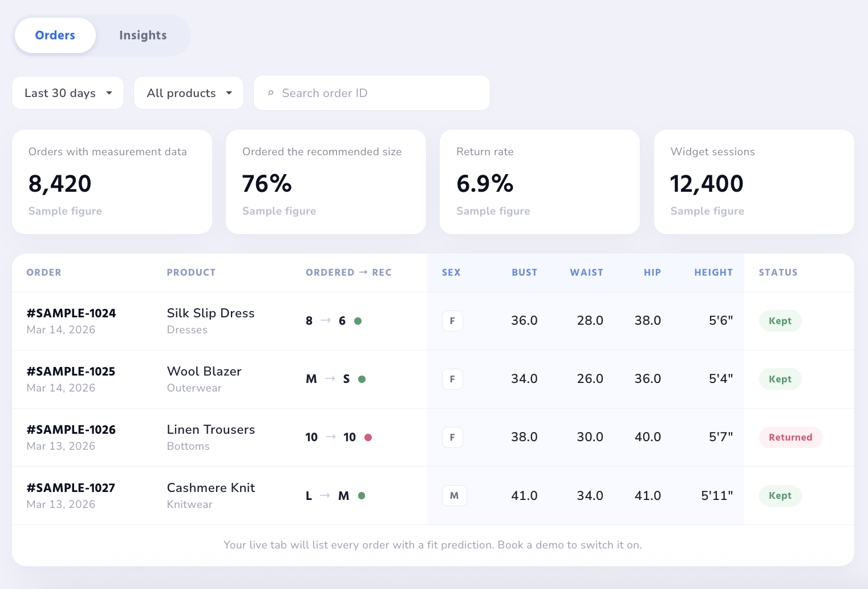This screenshot has width=868, height=589.
Task: Click the Search order ID field
Action: (x=372, y=93)
